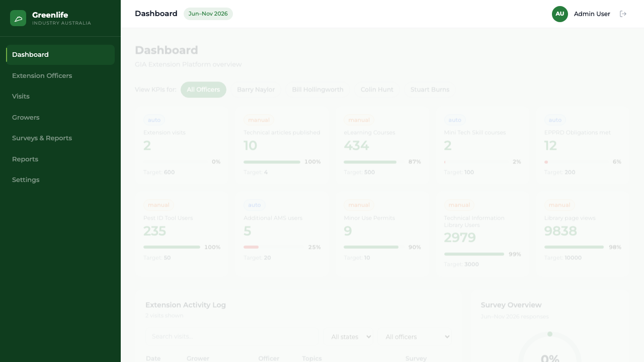Click the Extension Activity Log heading

[x=186, y=305]
